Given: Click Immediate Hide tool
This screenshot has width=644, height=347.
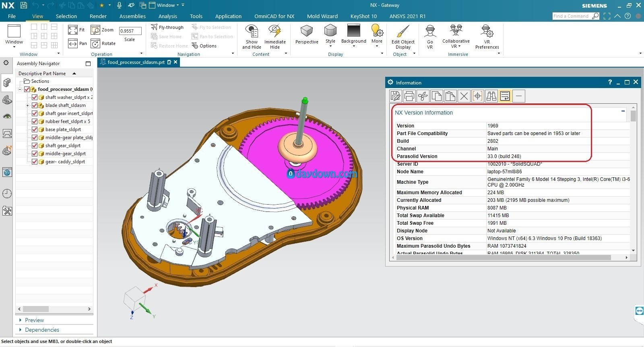Looking at the screenshot, I should click(x=275, y=37).
